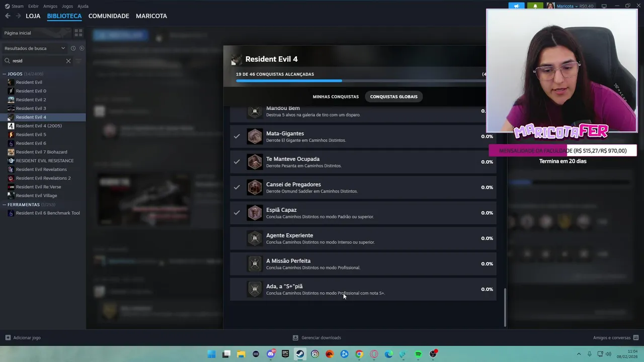Open the Windows Start menu

pyautogui.click(x=212, y=354)
